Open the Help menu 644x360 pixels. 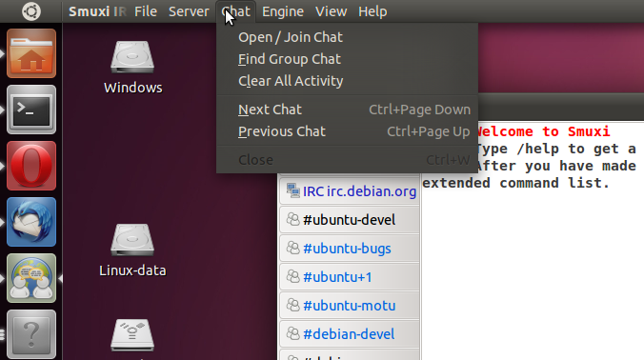point(372,11)
